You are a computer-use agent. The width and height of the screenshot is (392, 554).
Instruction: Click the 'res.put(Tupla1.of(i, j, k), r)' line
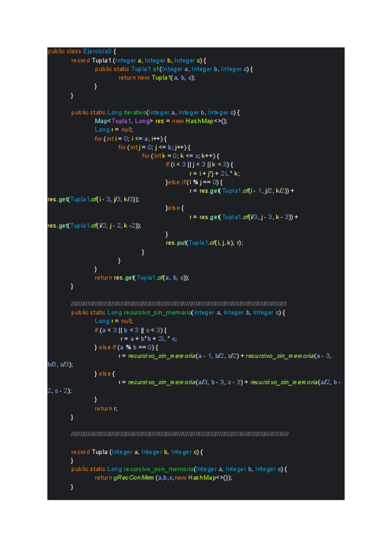pyautogui.click(x=204, y=242)
